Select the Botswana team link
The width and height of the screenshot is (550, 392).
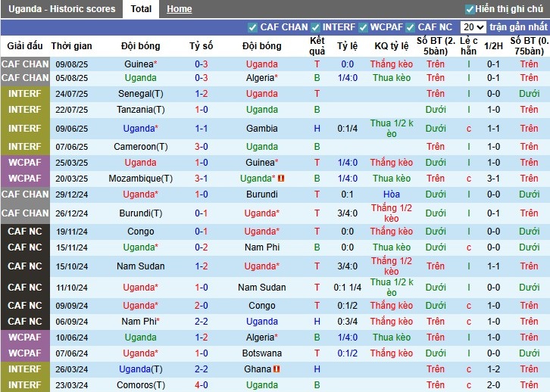(x=262, y=353)
